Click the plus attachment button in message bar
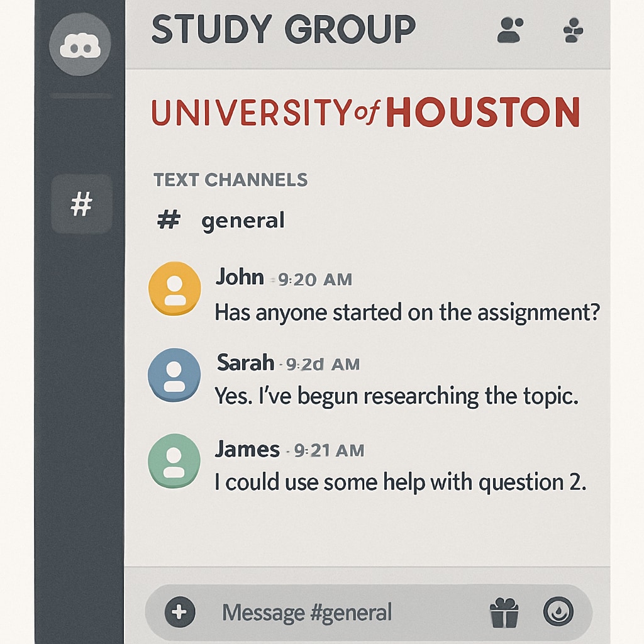The image size is (644, 644). [x=180, y=612]
